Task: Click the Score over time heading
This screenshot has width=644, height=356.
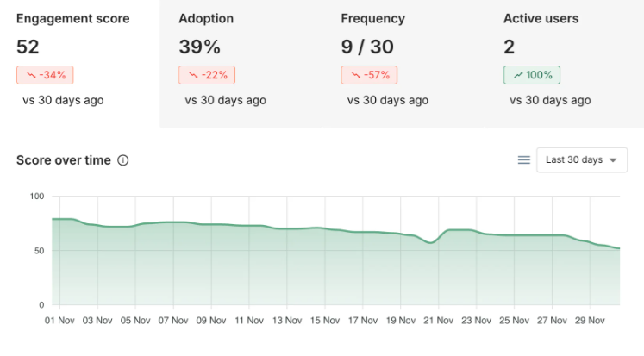Action: tap(64, 160)
